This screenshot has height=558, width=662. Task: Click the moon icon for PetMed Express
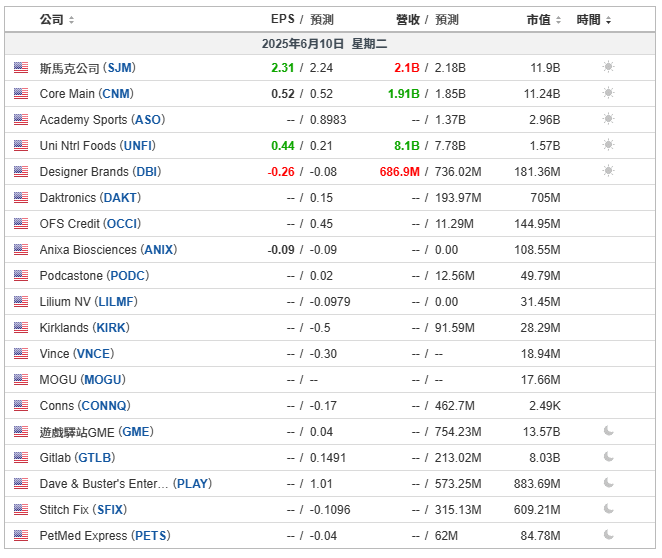pos(608,535)
